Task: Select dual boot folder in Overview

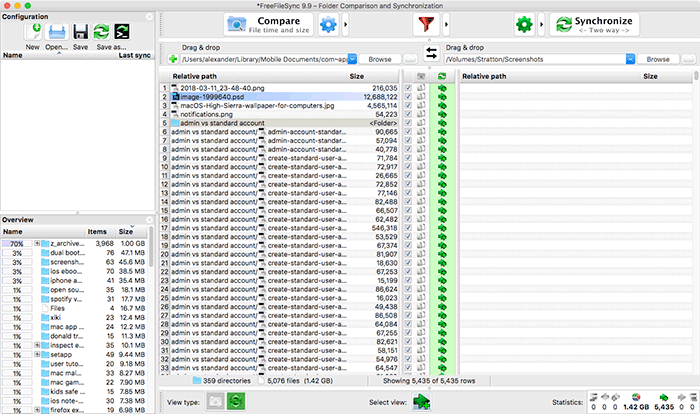Action: (74, 253)
